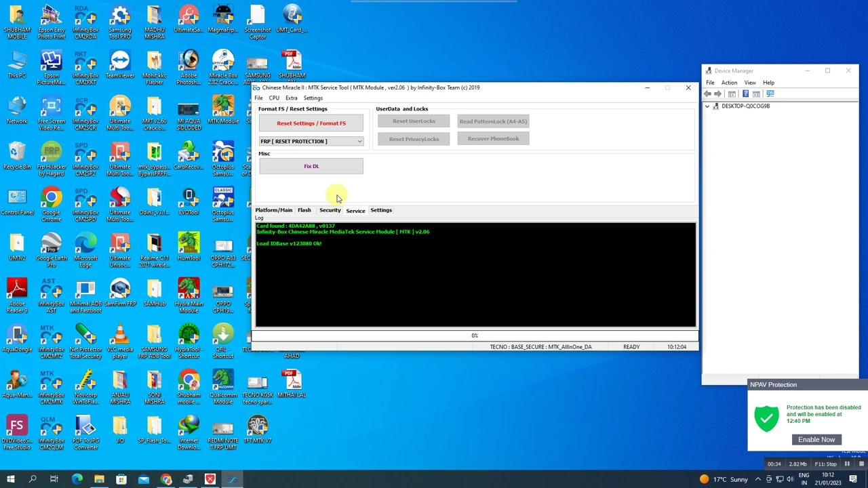This screenshot has height=488, width=868.
Task: Open the EVOTool desktop icon
Action: pyautogui.click(x=189, y=201)
